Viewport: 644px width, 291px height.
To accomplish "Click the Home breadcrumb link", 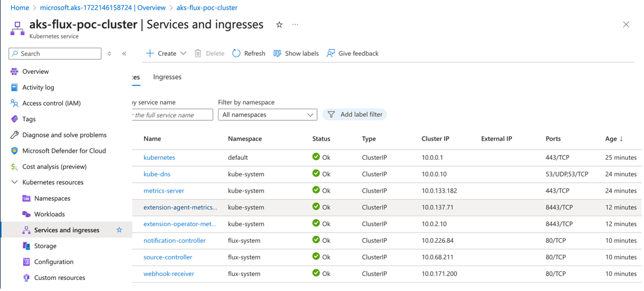I will (20, 7).
